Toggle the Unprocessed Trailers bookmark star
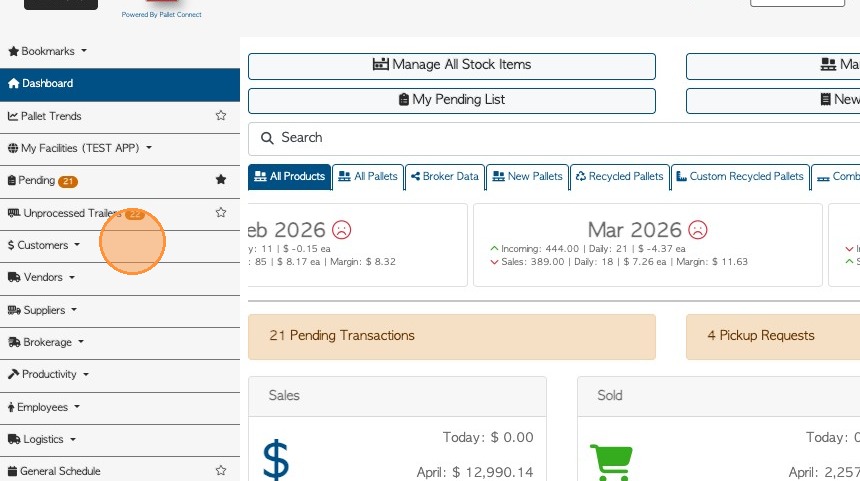Screen dimensions: 860x481 coord(221,212)
